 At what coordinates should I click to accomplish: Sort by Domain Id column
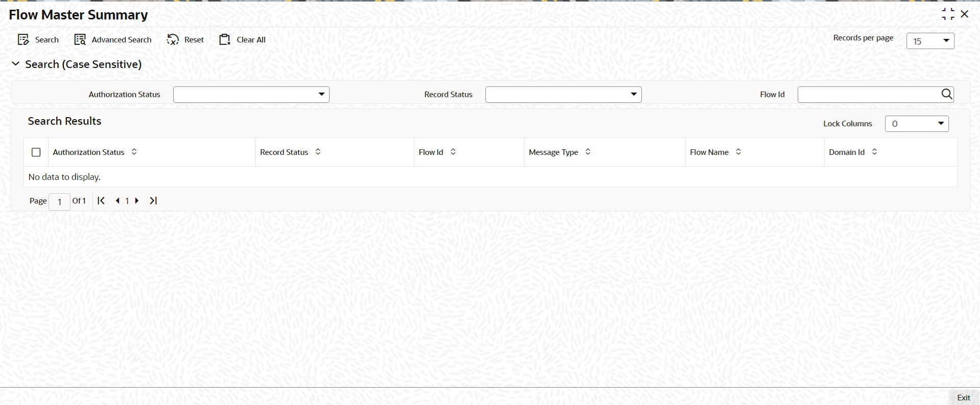click(874, 152)
